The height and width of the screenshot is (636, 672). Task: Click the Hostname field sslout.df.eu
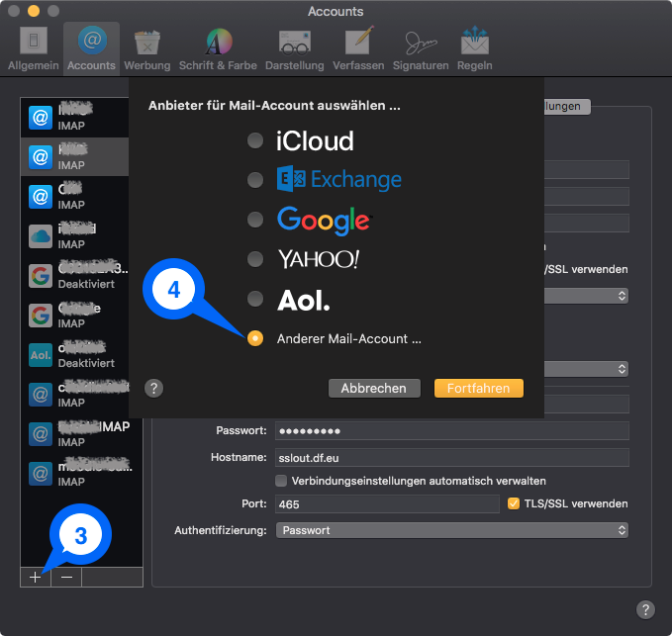coord(452,458)
